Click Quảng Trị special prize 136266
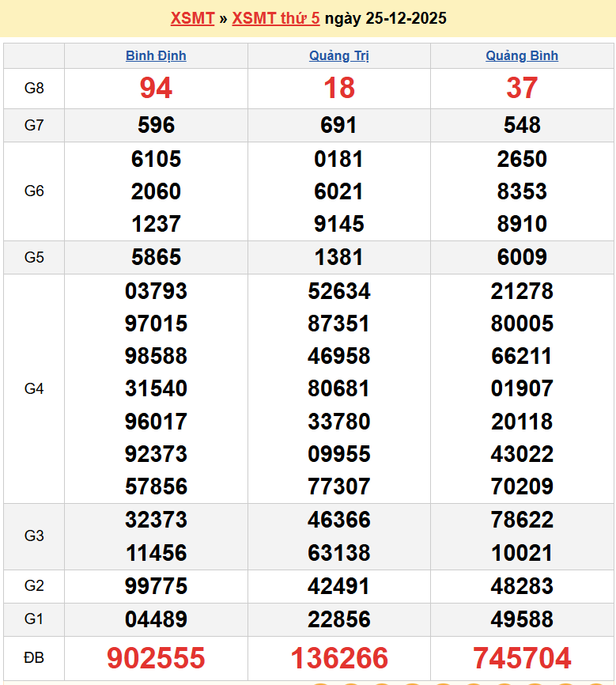The height and width of the screenshot is (685, 616). (339, 658)
